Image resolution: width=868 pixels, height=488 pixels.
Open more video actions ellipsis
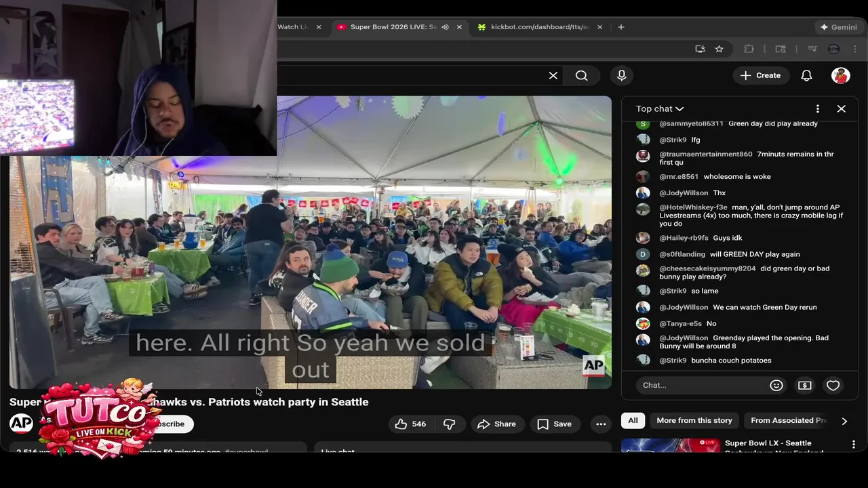tap(601, 424)
